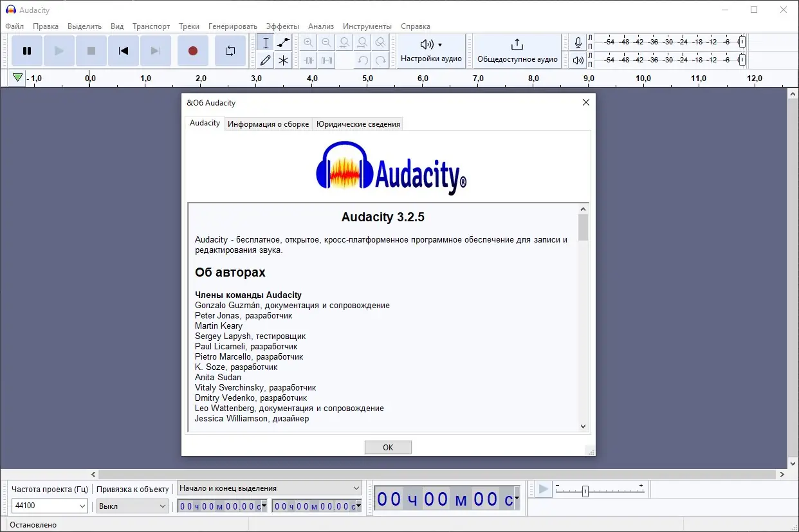Select the Envelope tool
Viewport: 799px width, 532px height.
[283, 43]
